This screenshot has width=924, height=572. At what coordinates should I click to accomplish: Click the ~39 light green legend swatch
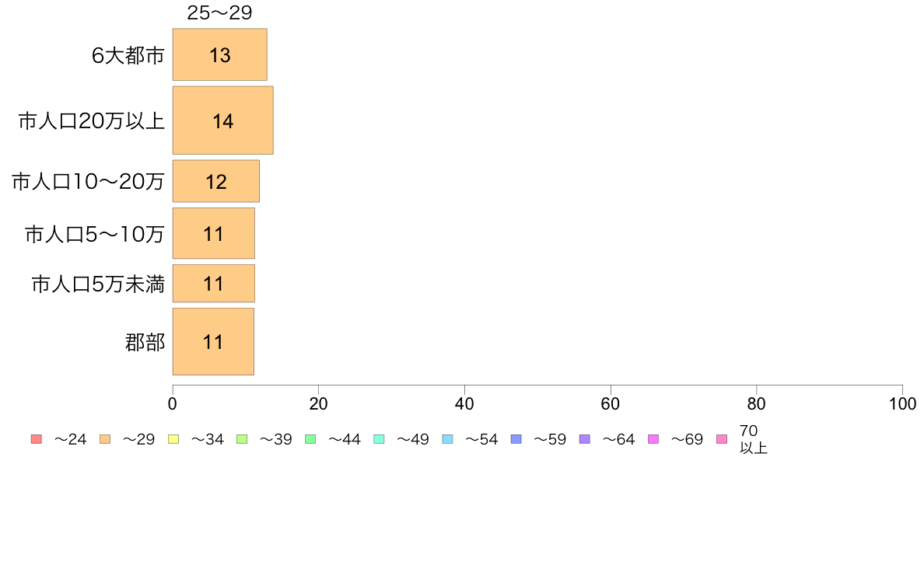pos(242,439)
